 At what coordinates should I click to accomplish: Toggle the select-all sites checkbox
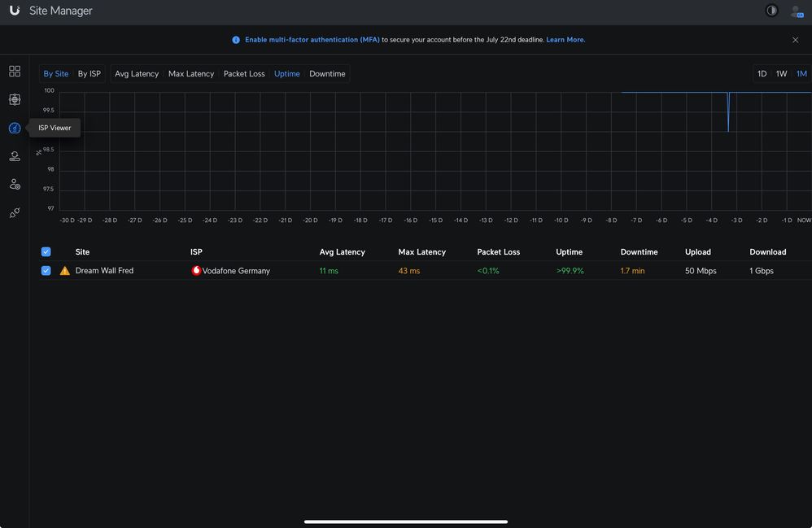tap(46, 252)
